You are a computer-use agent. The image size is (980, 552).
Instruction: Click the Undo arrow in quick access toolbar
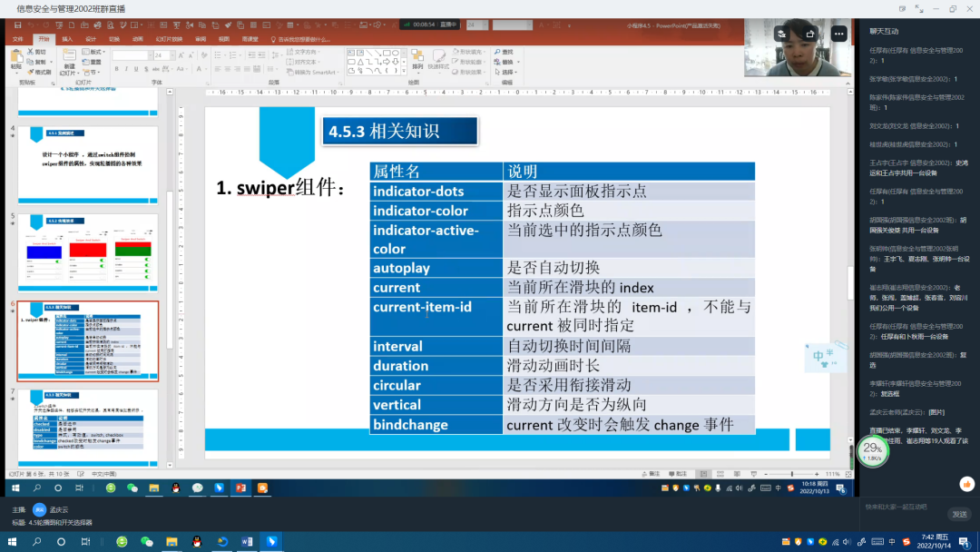(x=31, y=25)
